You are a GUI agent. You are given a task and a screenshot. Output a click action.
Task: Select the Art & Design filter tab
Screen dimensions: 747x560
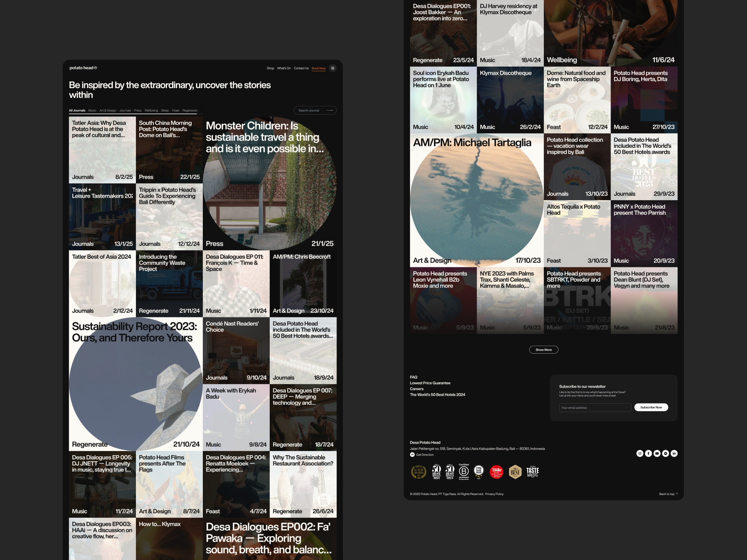click(108, 111)
